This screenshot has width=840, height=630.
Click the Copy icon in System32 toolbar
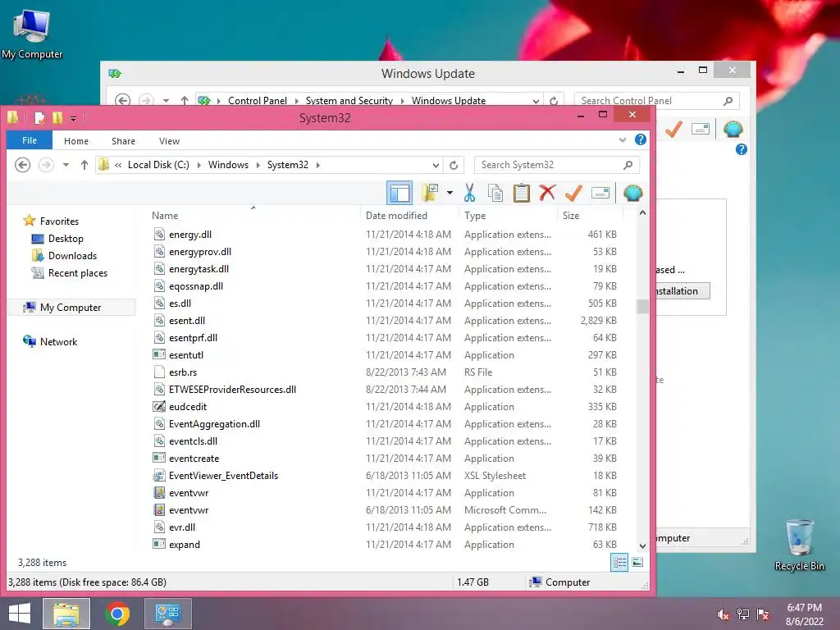[x=495, y=193]
